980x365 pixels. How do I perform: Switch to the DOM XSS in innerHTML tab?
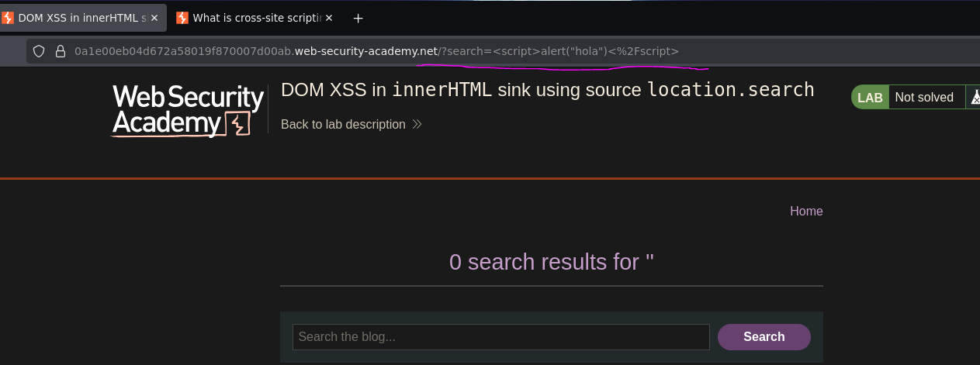(83, 18)
